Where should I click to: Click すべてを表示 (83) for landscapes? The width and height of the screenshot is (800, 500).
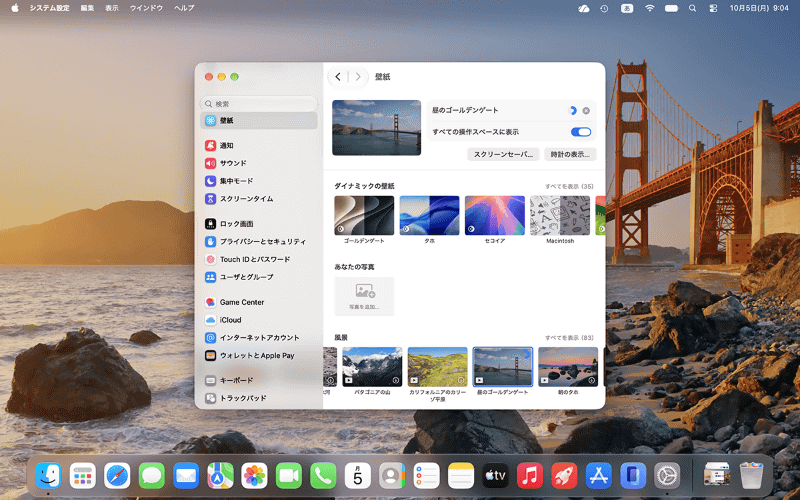tap(569, 338)
